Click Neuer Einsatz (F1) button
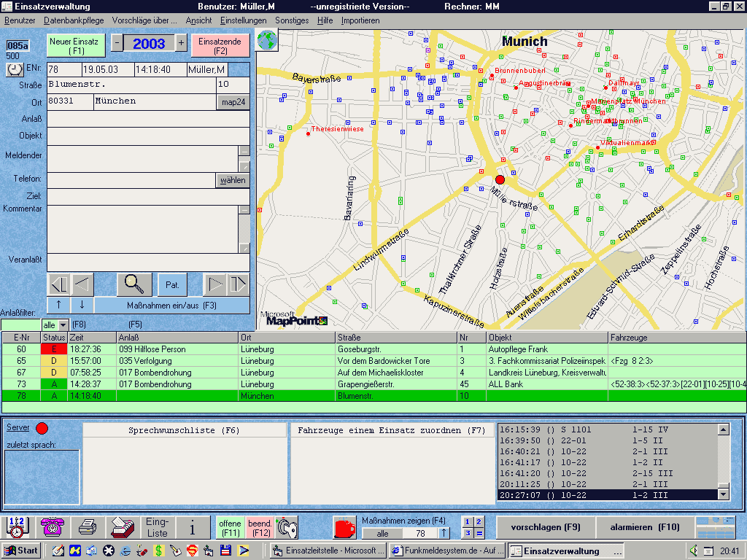 pyautogui.click(x=77, y=46)
